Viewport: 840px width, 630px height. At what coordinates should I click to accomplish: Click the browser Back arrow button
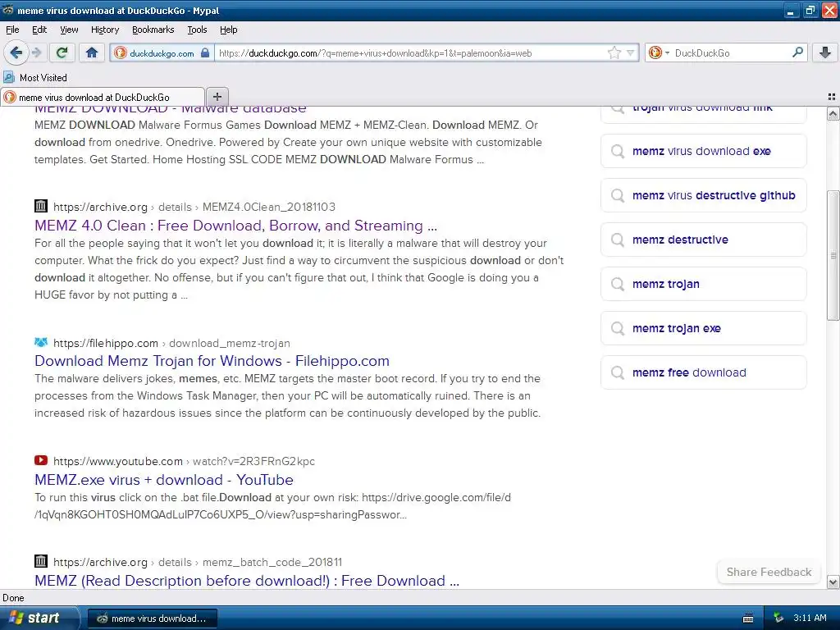pyautogui.click(x=16, y=52)
